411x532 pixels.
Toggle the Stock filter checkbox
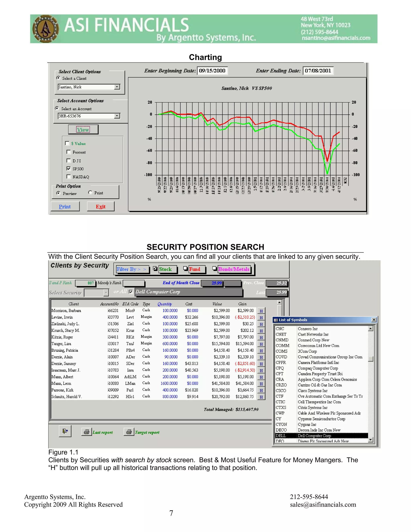click(155, 268)
